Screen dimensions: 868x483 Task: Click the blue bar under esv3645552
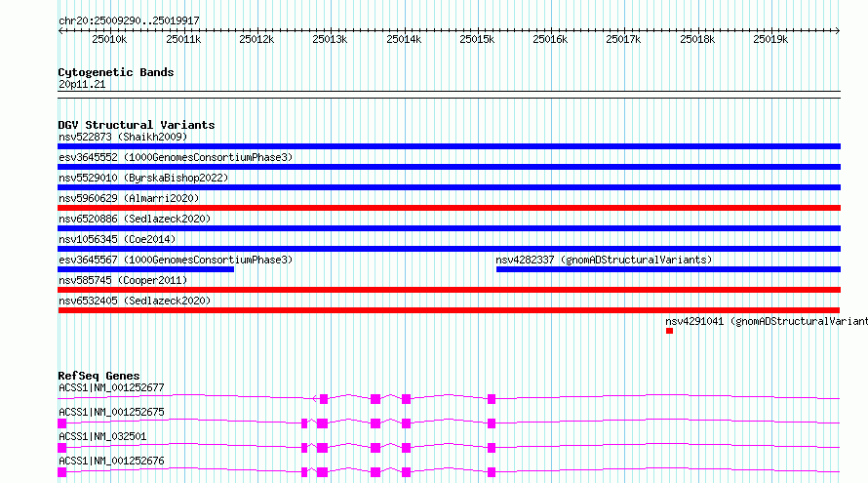click(x=449, y=167)
